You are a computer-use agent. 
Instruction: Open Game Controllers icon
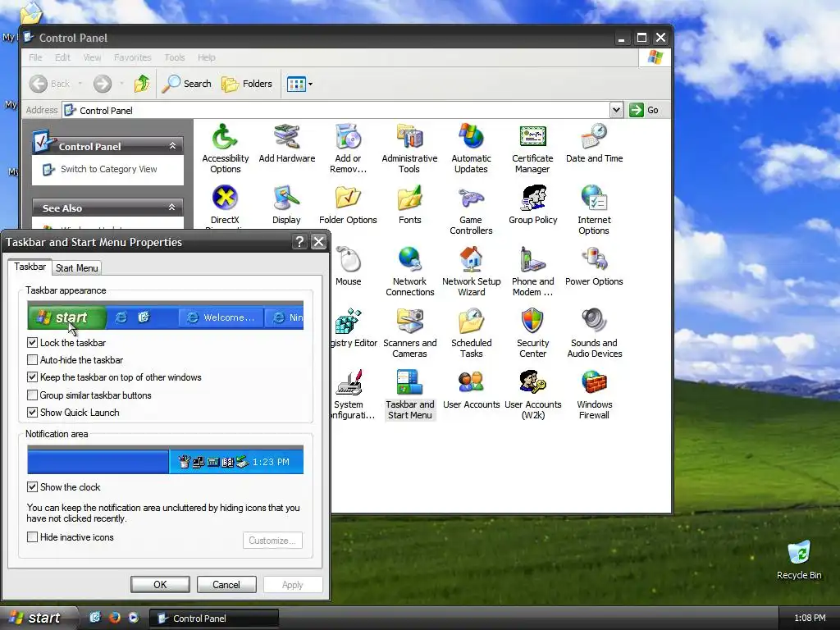pyautogui.click(x=471, y=210)
